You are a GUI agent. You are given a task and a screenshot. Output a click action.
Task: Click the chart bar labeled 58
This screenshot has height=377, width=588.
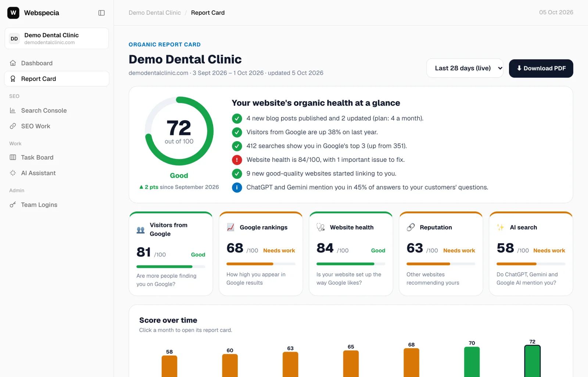169,366
